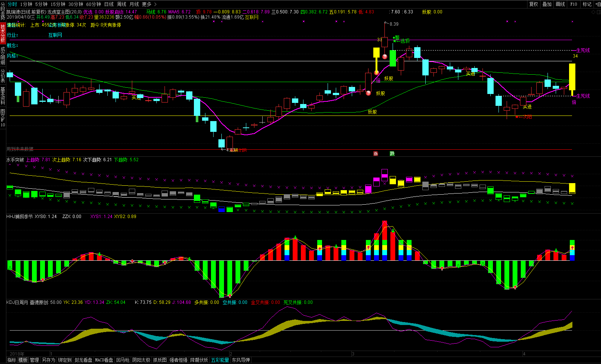The height and width of the screenshot is (364, 601).
Task: Click the 模板 template button
Action: coord(23,360)
